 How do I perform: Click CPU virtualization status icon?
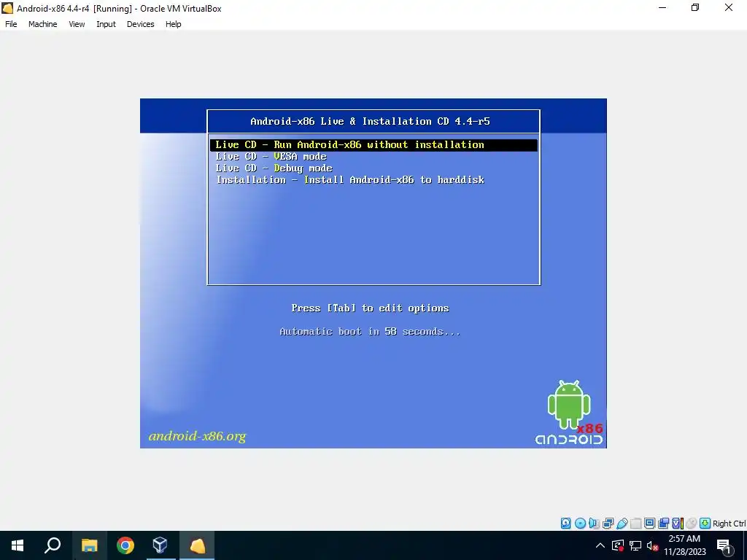[678, 524]
